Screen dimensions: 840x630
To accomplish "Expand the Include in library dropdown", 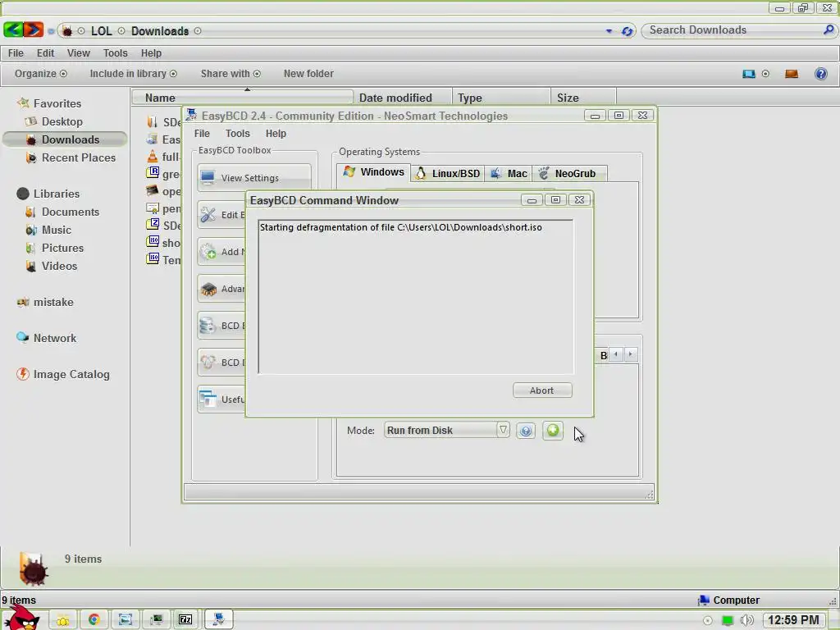I will coord(134,73).
